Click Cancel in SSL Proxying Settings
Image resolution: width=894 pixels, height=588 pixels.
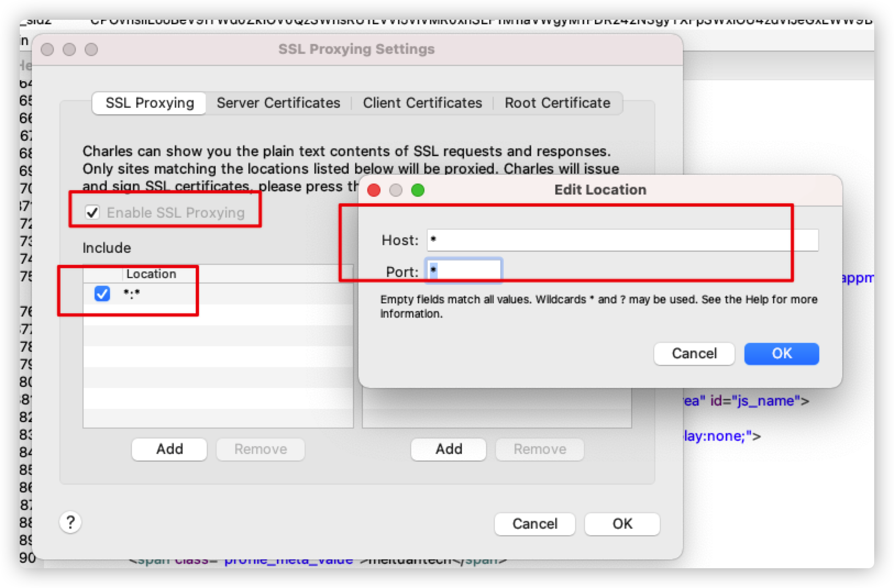tap(534, 524)
